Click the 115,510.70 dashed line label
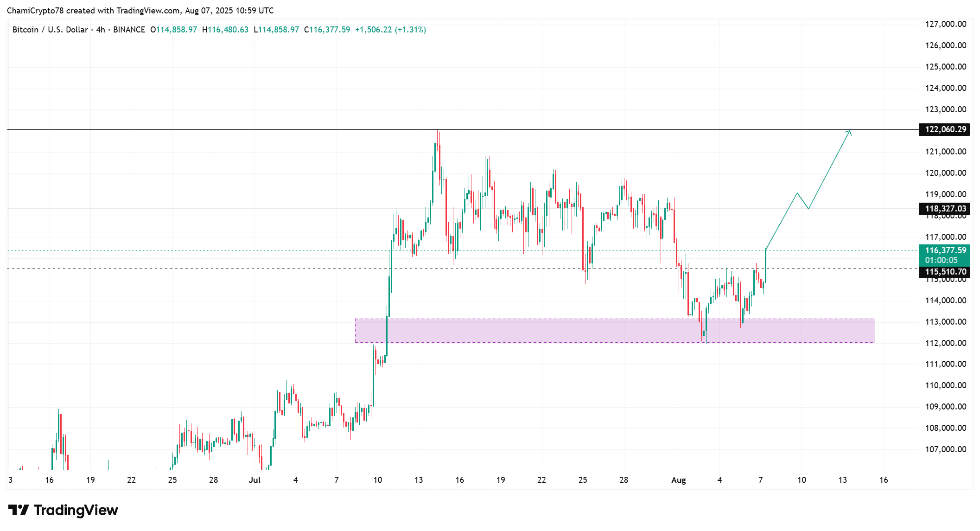 click(945, 272)
